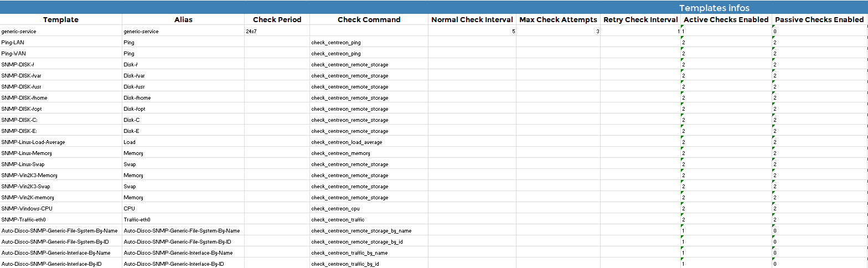This screenshot has width=868, height=268.
Task: Select the Ping-LAN template cell
Action: click(61, 43)
